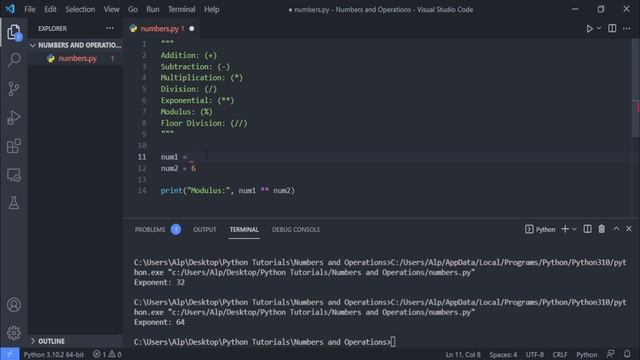Collapse the Numbers and Operations folder
The image size is (640, 360).
coord(76,45)
